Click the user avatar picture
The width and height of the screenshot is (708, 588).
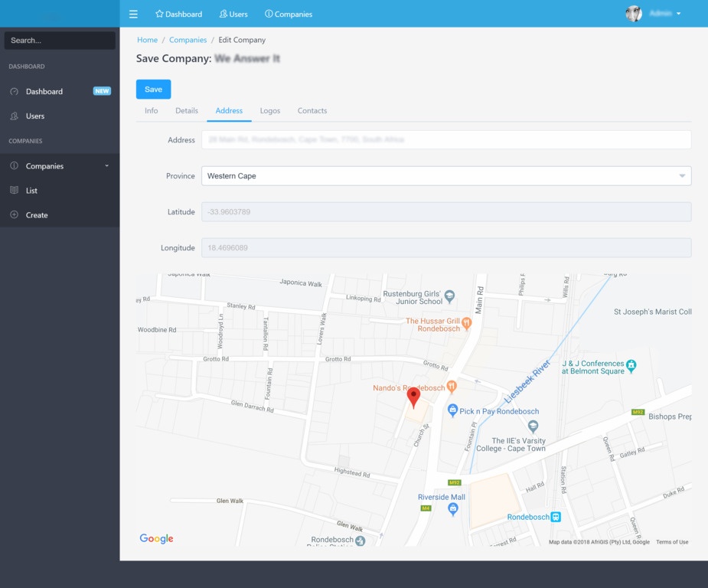point(634,14)
